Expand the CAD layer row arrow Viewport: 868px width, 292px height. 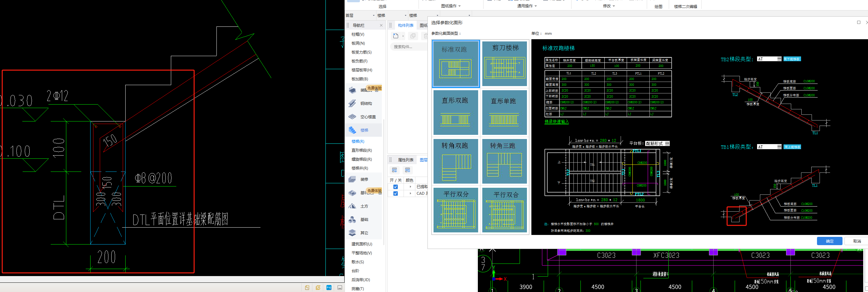[411, 193]
